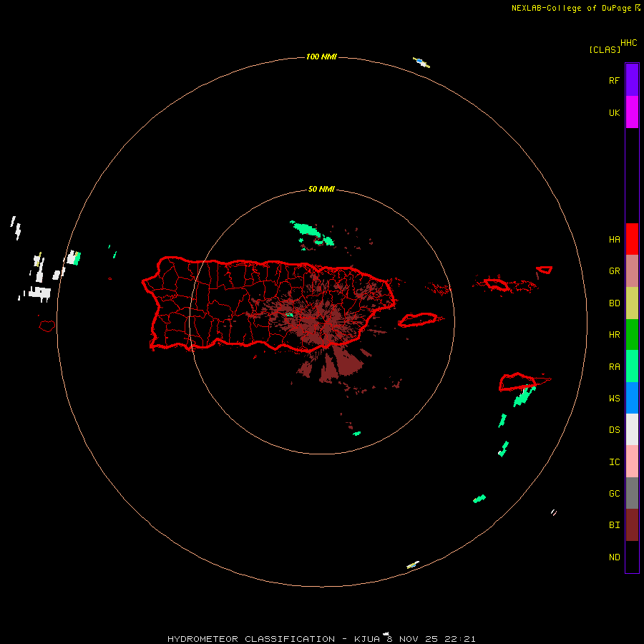The image size is (644, 644).
Task: Click the Tortola island outline at far east
Action: point(545,270)
